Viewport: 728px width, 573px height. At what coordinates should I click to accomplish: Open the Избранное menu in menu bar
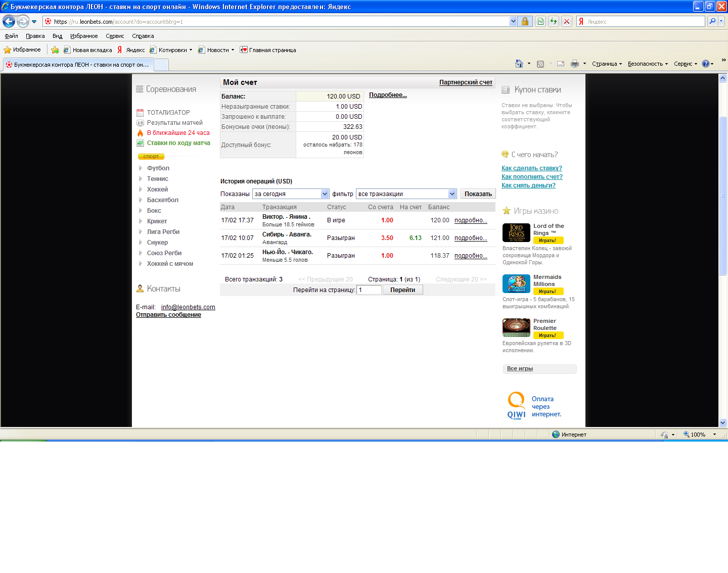(x=84, y=36)
